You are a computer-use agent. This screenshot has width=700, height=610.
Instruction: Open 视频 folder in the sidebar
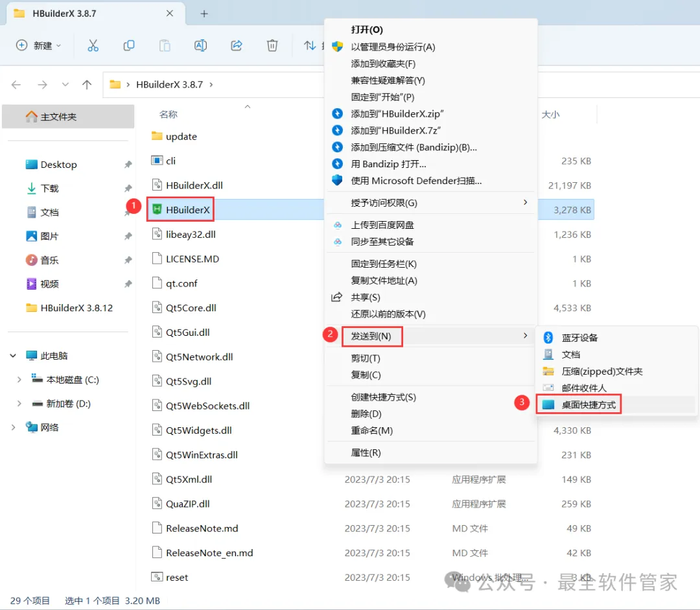pos(49,284)
